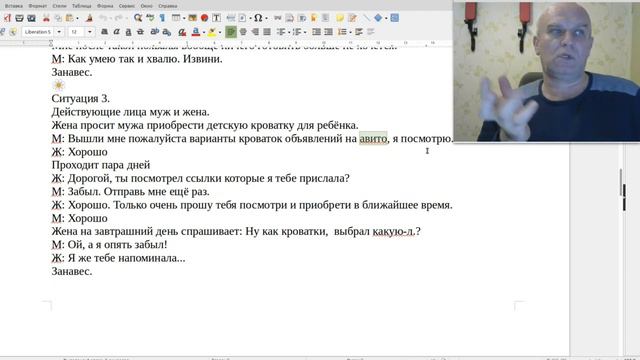Insert Basic Shapes diamond icon
This screenshot has height=360, width=640.
(378, 18)
